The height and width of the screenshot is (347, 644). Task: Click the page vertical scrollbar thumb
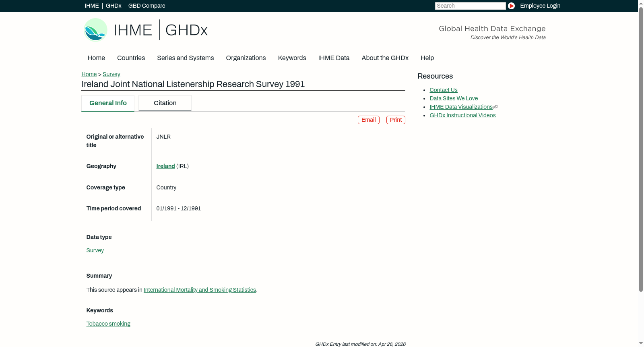click(641, 149)
